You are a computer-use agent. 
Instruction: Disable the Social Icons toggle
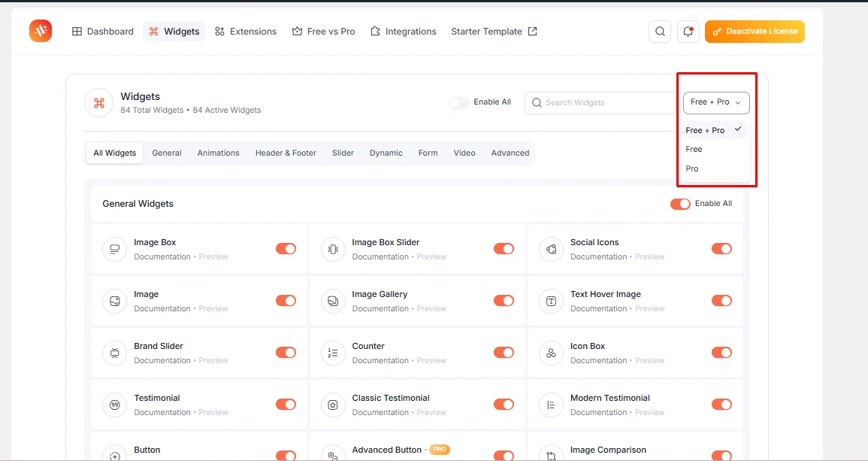pos(722,249)
